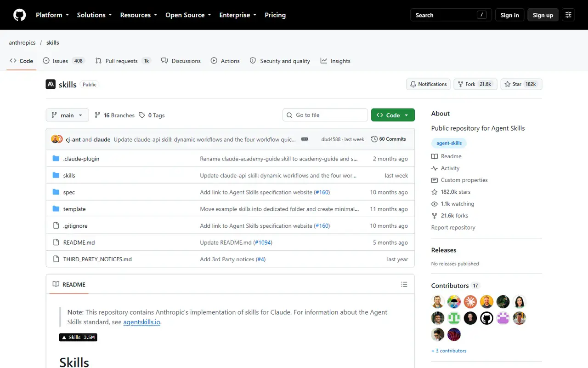Open the first contributor avatar
Image resolution: width=588 pixels, height=368 pixels.
438,302
